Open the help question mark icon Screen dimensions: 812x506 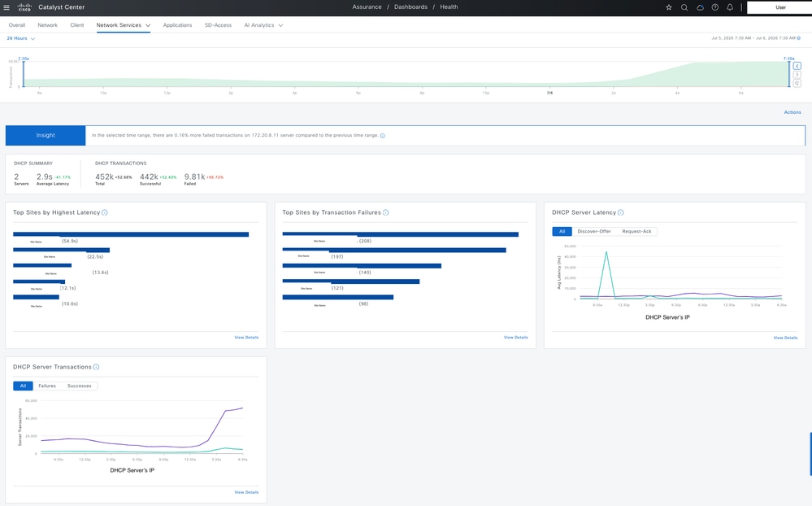tap(714, 7)
